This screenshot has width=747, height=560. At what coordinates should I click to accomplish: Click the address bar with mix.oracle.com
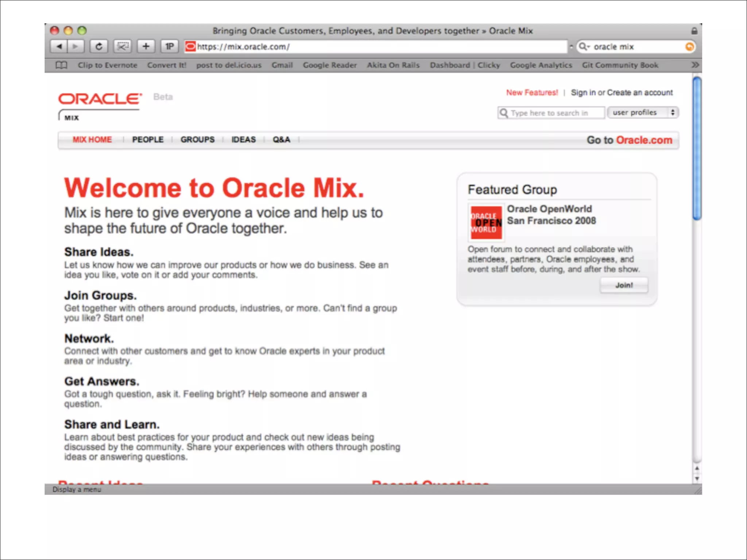376,47
